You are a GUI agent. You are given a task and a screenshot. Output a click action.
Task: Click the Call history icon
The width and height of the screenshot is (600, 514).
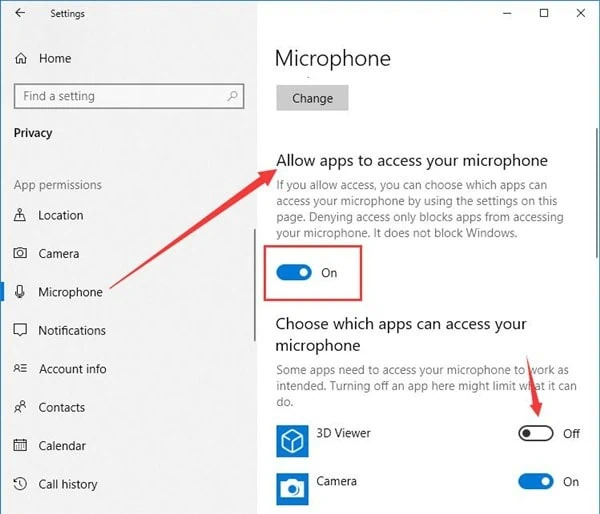click(21, 485)
